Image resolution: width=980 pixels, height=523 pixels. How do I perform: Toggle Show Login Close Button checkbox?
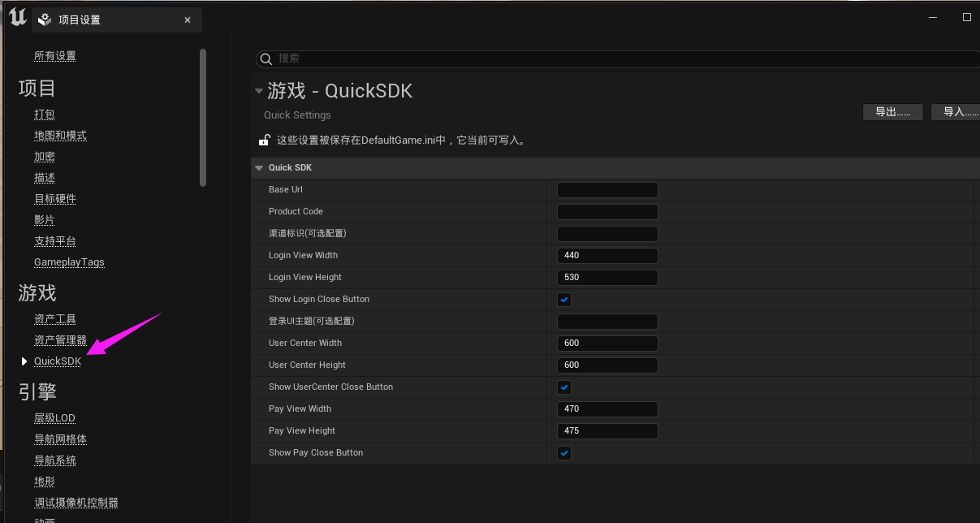[x=564, y=300]
